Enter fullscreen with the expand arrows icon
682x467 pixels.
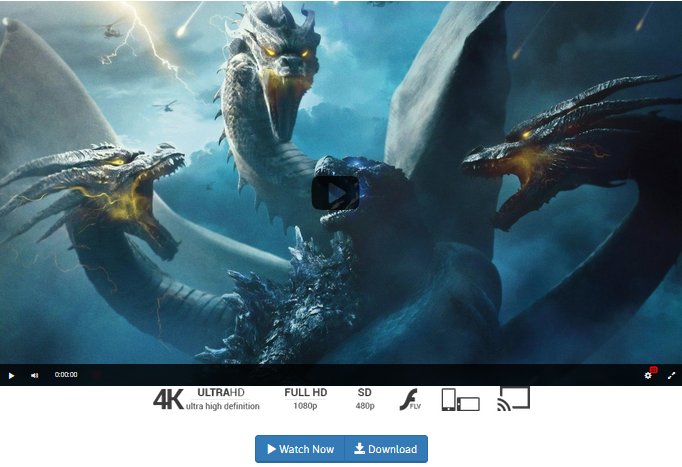(671, 375)
